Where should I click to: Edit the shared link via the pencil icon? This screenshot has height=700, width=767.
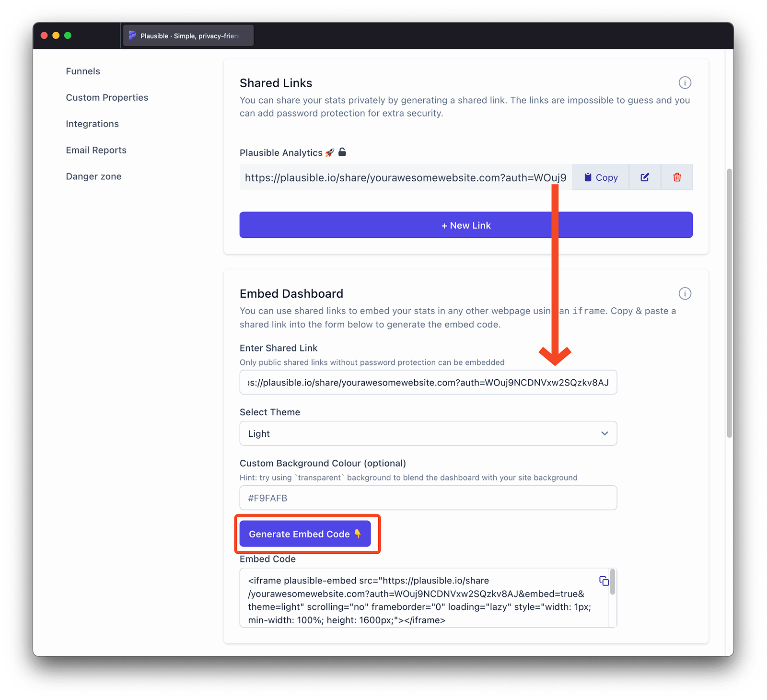coord(644,177)
